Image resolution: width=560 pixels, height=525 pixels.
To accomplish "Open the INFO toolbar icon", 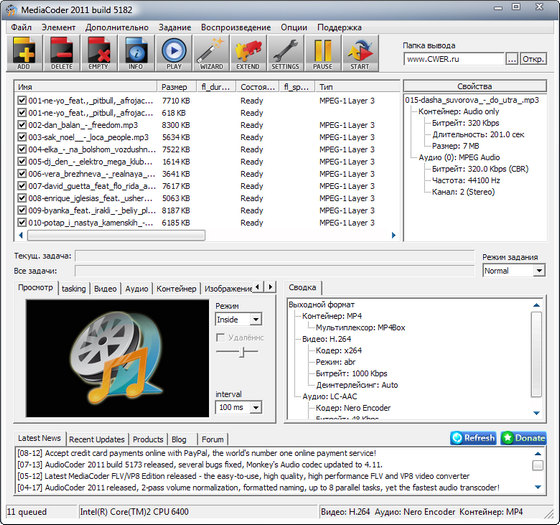I will point(136,53).
